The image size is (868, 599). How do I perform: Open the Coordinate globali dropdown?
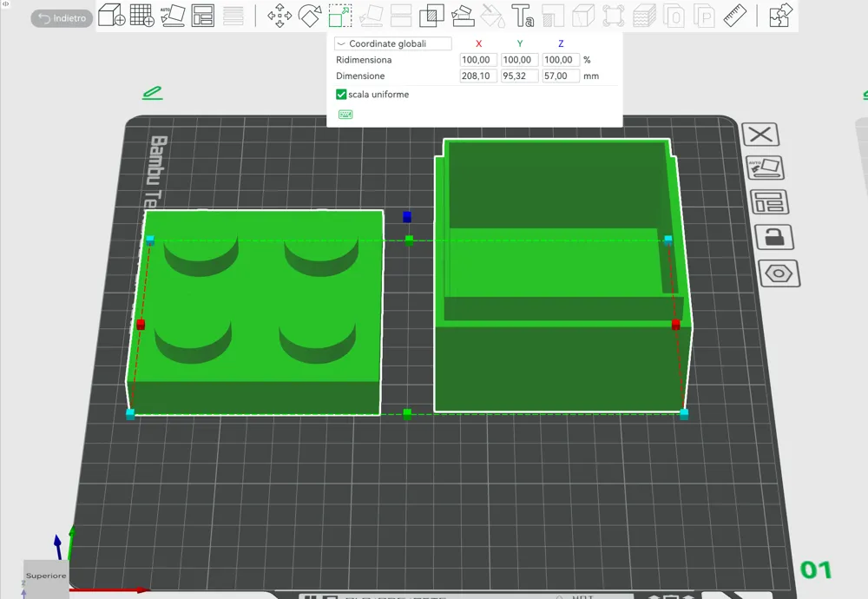pos(392,43)
